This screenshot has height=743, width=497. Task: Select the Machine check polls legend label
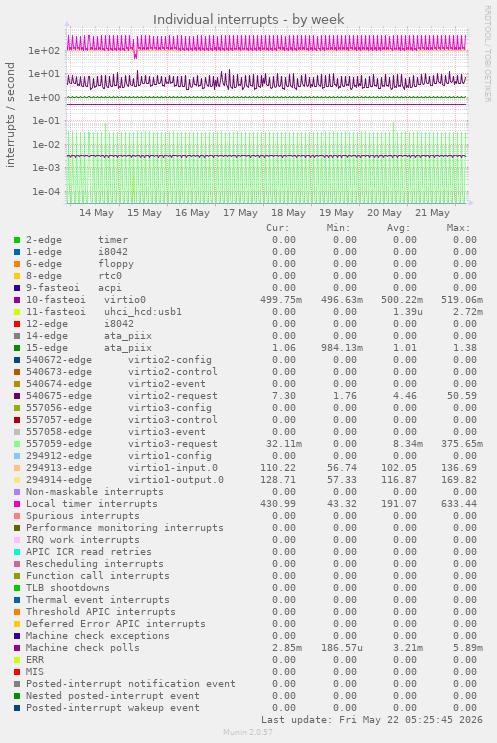tap(82, 648)
